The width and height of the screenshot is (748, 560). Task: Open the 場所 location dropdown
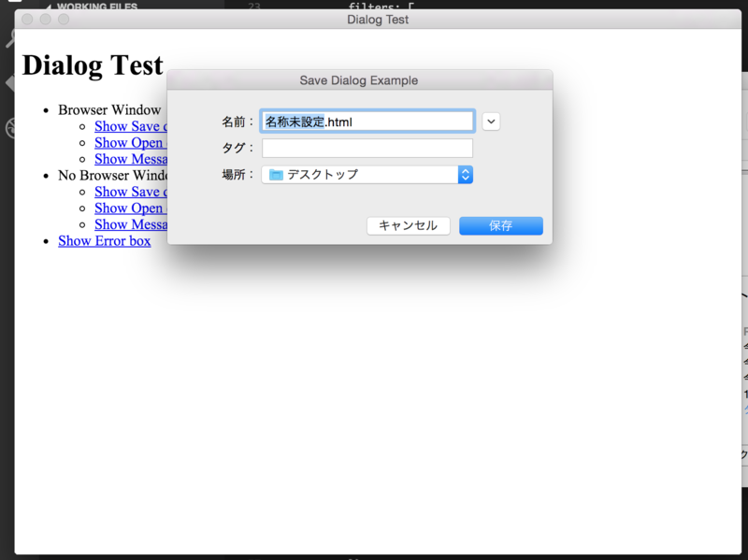click(x=367, y=175)
